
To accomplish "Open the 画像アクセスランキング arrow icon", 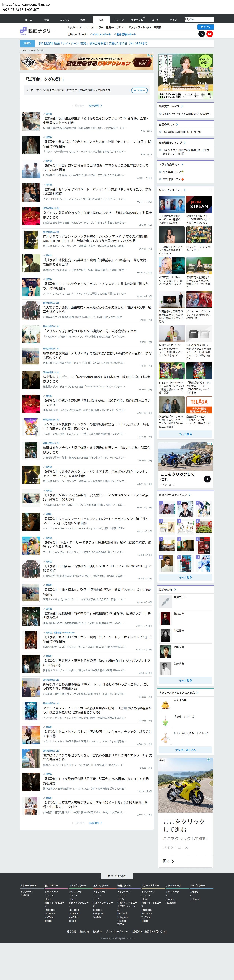I will pyautogui.click(x=190, y=495).
